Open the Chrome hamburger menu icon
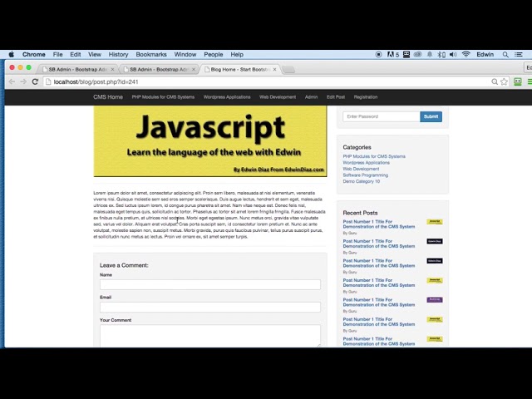This screenshot has height=399, width=532. 530,81
